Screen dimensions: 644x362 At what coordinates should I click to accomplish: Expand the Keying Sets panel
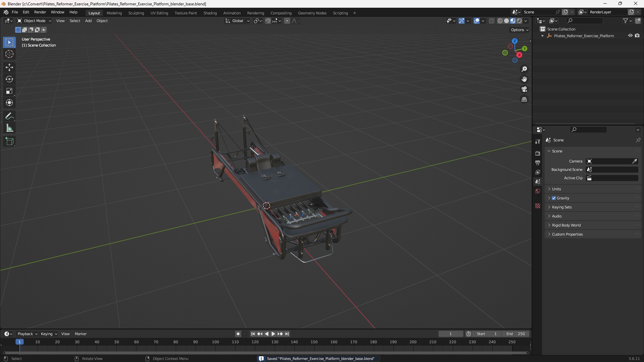click(562, 207)
